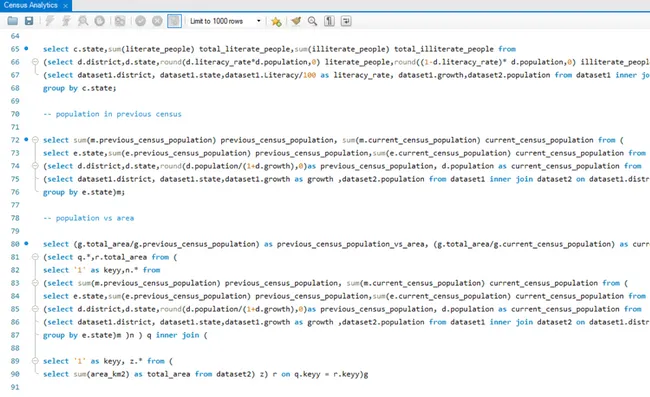Place cursor on "group by c.state;"
Image resolution: width=650 pixels, height=397 pixels.
pyautogui.click(x=80, y=88)
